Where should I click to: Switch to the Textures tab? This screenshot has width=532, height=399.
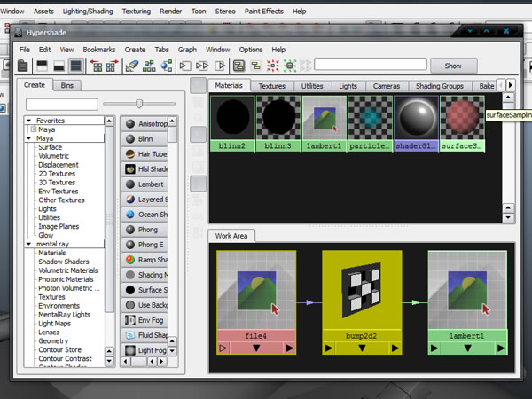(272, 86)
